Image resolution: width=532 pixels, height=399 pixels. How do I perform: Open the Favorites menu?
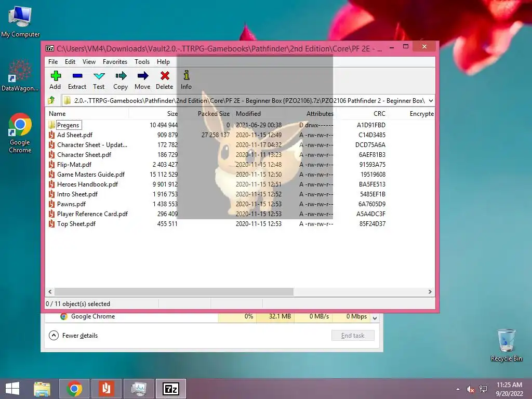coord(115,62)
